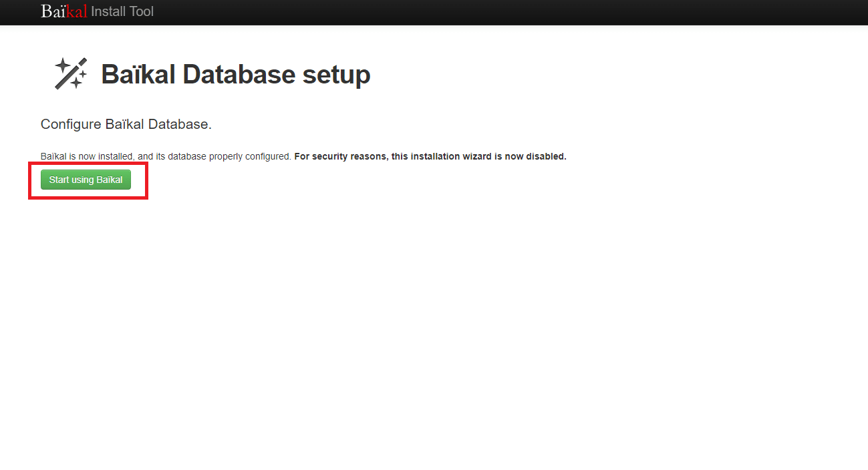Select the Baïkal Database setup heading
The image size is (868, 470).
[236, 74]
